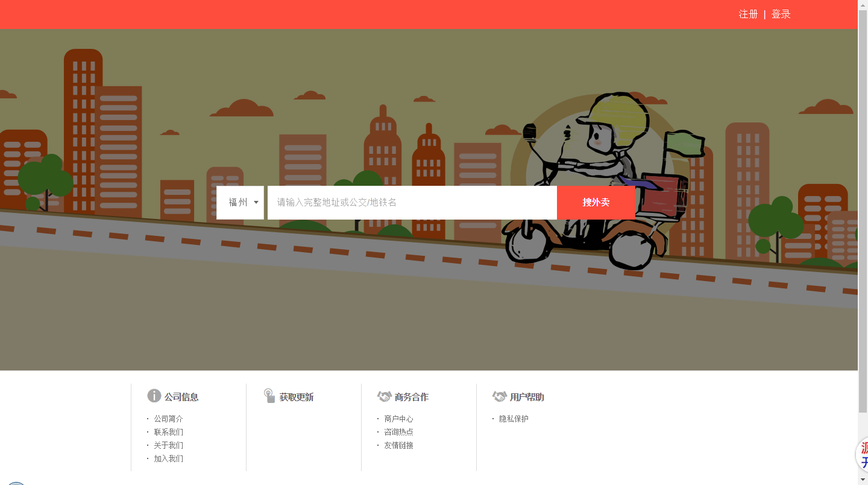Open 隐私保护 under 用户帮助
This screenshot has height=485, width=868.
click(514, 419)
